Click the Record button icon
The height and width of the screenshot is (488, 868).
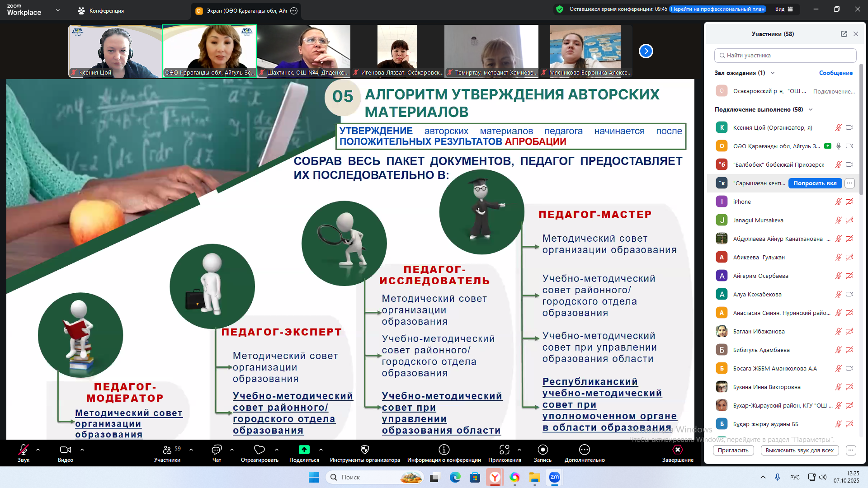tap(542, 450)
